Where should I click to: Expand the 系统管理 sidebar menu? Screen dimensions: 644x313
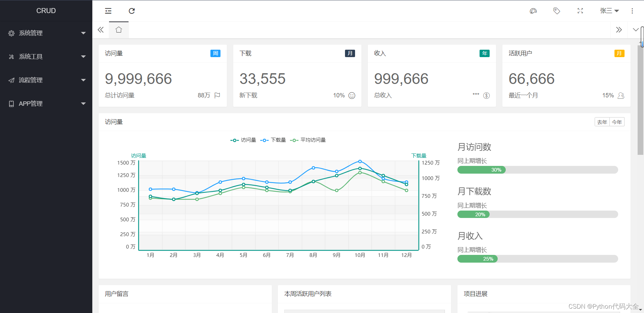[46, 33]
